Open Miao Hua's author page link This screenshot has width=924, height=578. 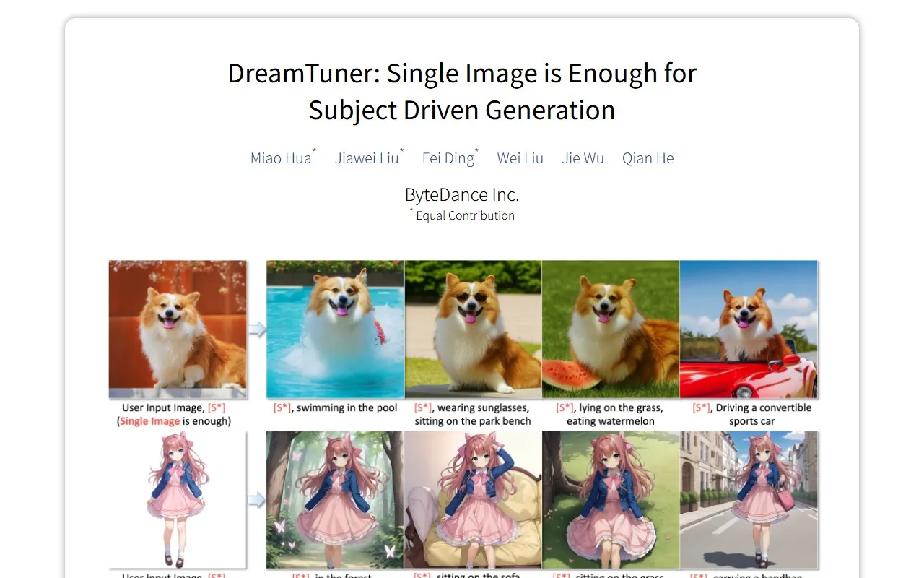[x=282, y=158]
